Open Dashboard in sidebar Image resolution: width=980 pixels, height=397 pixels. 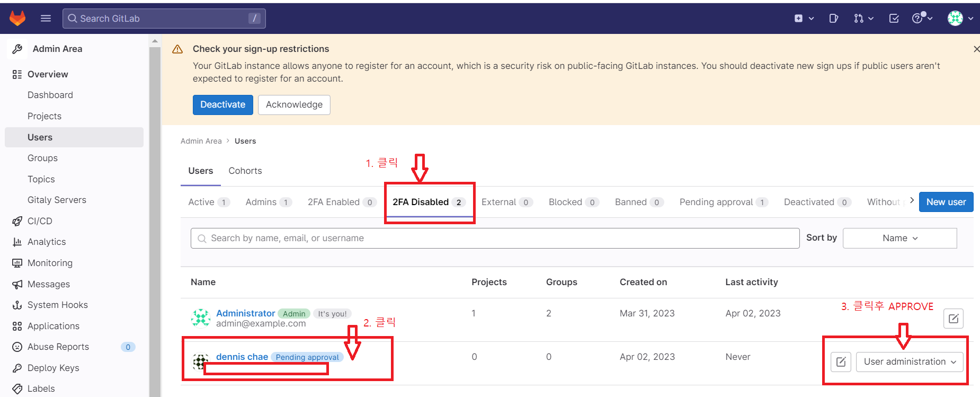50,95
